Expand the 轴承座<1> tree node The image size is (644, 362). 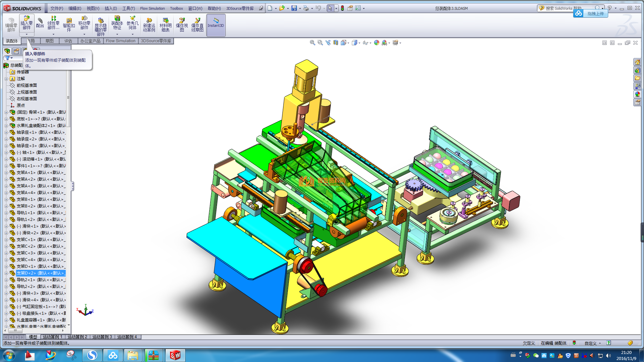click(6, 132)
